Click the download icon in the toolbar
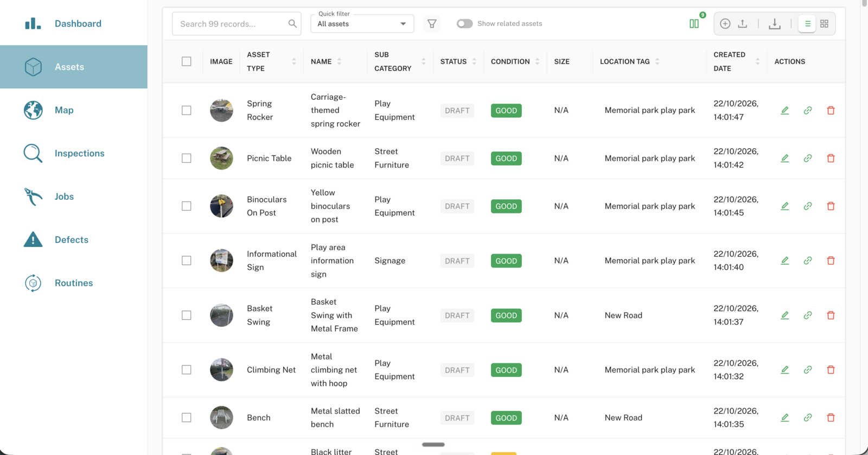 (x=775, y=23)
